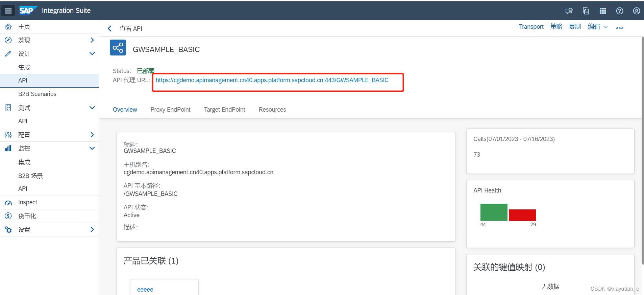Screen dimensions: 644x295
Task: Open the feedback chat icon
Action: tap(569, 11)
